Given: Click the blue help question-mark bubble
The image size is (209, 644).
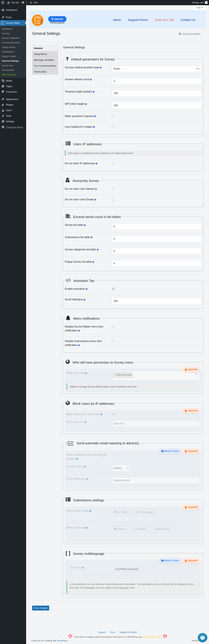Looking at the screenshot, I should tap(202, 637).
